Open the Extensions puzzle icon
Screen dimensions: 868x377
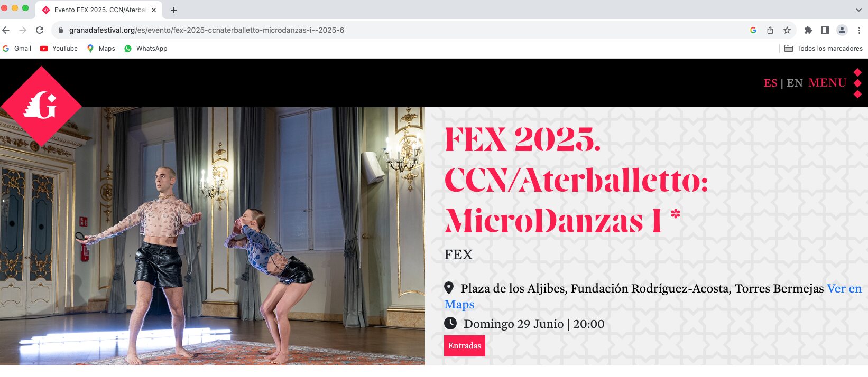tap(808, 30)
